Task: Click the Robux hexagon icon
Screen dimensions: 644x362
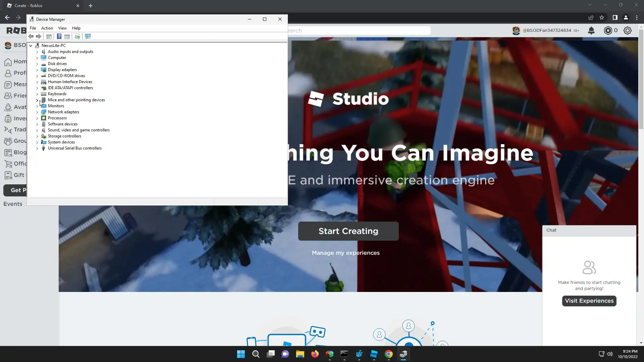Action: (x=608, y=31)
